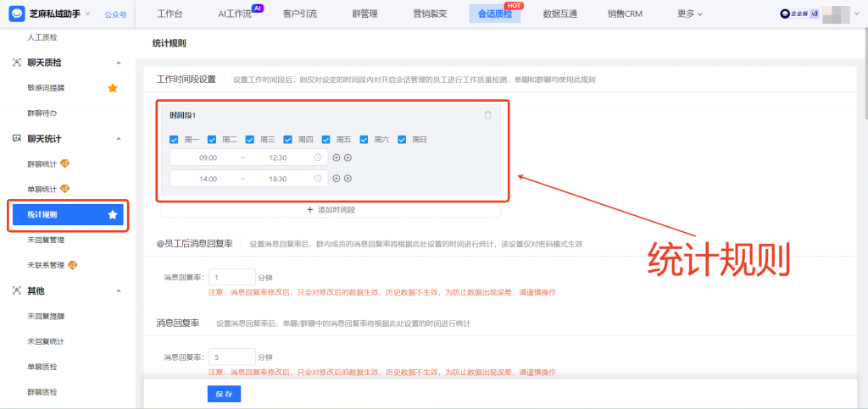Uncheck the 周一 checkbox
This screenshot has width=868, height=409.
click(x=174, y=140)
